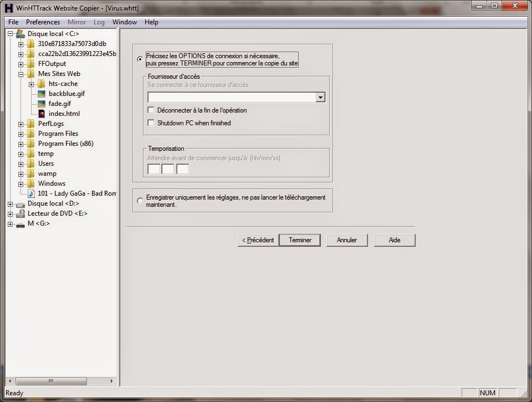Image resolution: width=532 pixels, height=402 pixels.
Task: Click the horizontal scrollbar thumb in folder tree
Action: pyautogui.click(x=51, y=381)
